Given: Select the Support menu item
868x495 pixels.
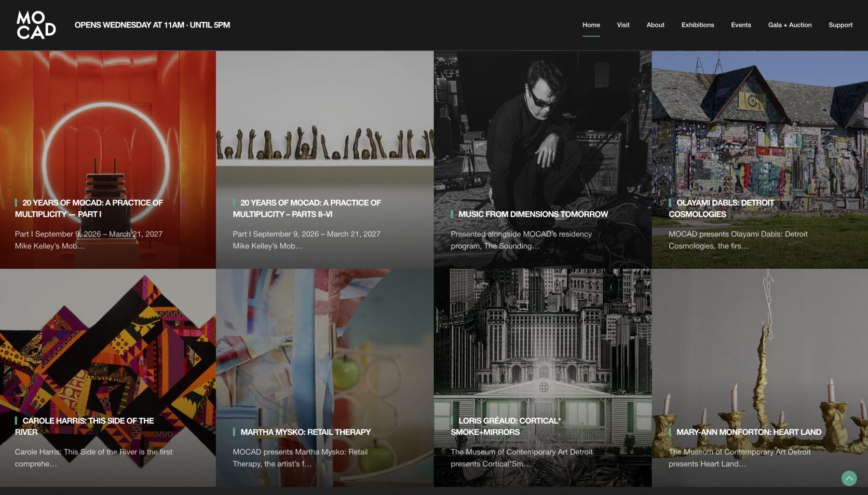Looking at the screenshot, I should pyautogui.click(x=840, y=25).
